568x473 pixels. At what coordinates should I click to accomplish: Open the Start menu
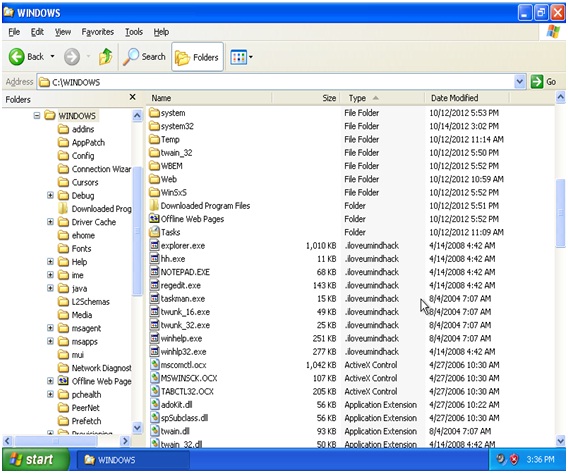36,460
